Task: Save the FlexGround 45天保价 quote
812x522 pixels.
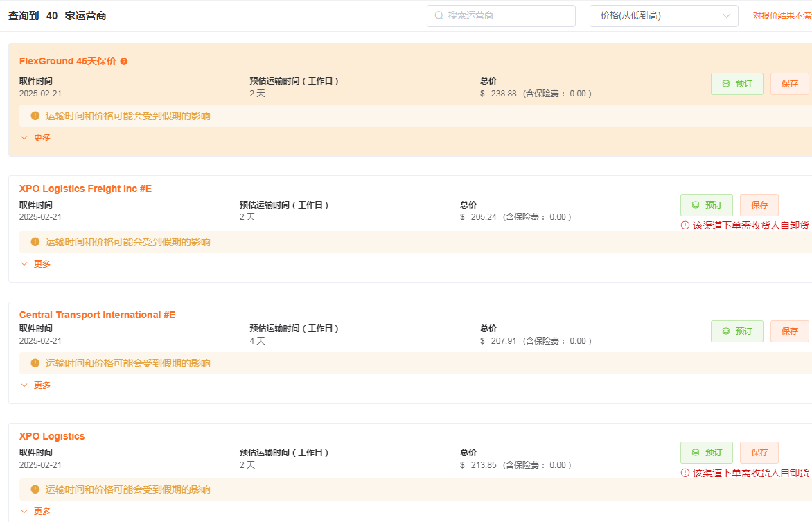Action: (790, 83)
